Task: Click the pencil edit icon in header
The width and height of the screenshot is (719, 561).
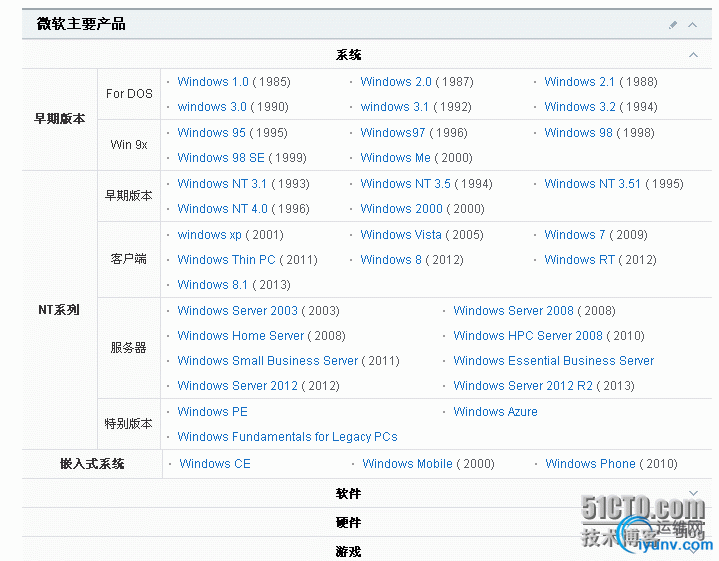Action: click(673, 25)
